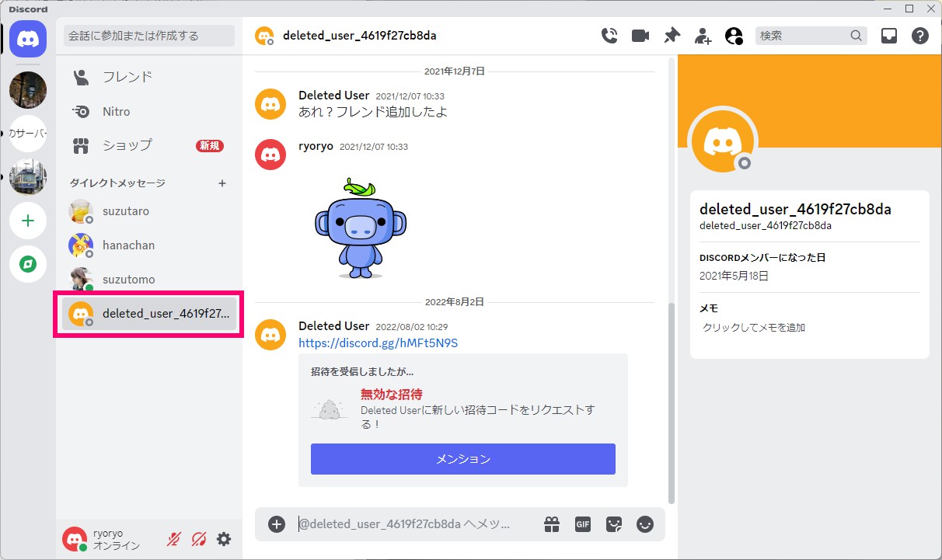
Task: Open direct message with hanachan
Action: tap(149, 245)
